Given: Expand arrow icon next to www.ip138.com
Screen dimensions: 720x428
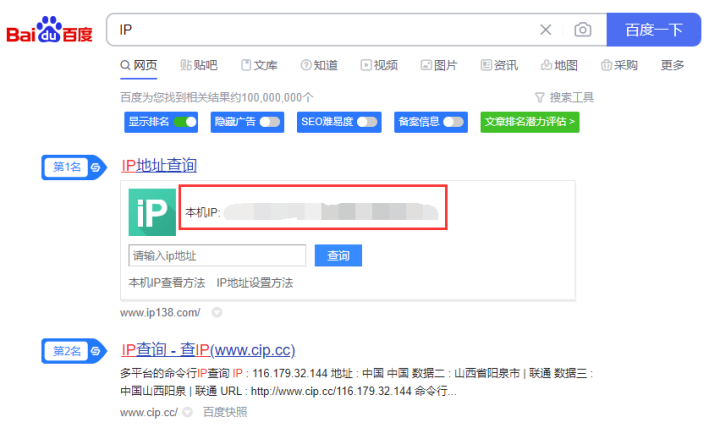Looking at the screenshot, I should click(x=217, y=313).
